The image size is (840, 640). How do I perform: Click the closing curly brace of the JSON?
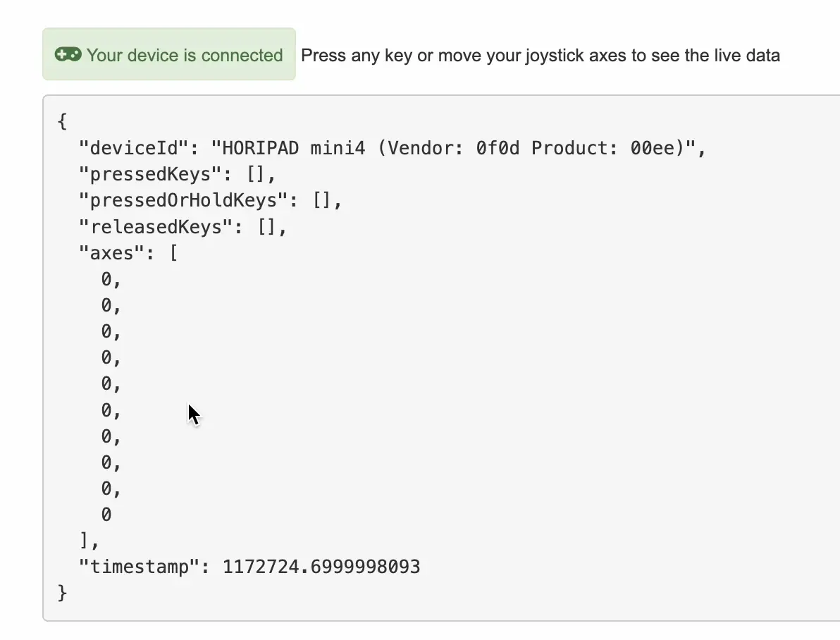[x=62, y=593]
